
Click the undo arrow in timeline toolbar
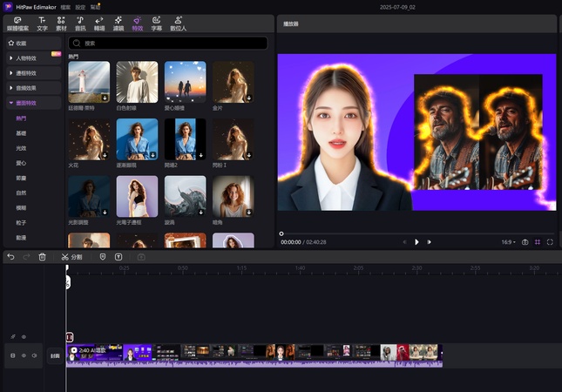pos(10,257)
